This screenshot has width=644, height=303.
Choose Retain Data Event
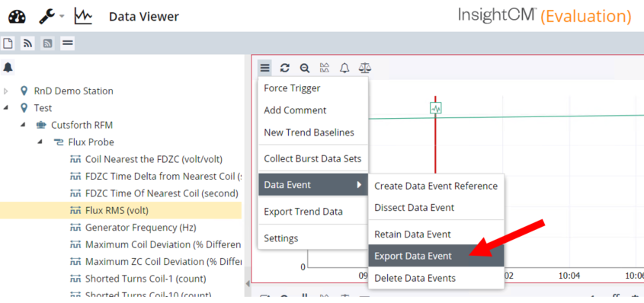tap(436, 234)
